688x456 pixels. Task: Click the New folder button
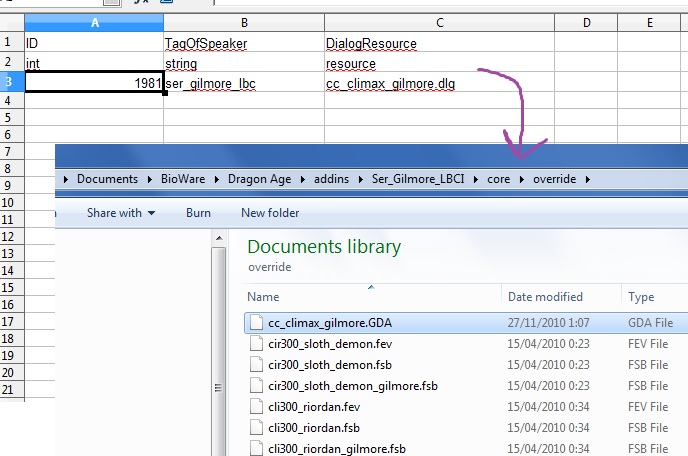click(x=270, y=213)
